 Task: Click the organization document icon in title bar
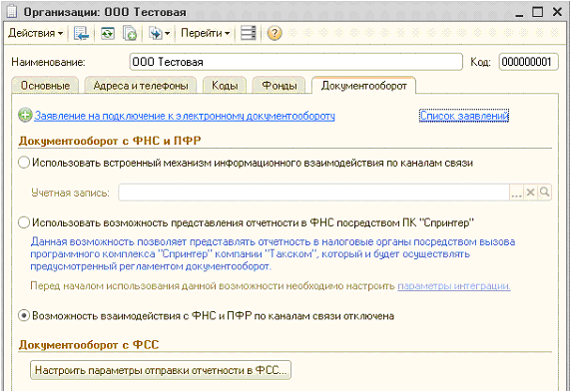click(12, 12)
